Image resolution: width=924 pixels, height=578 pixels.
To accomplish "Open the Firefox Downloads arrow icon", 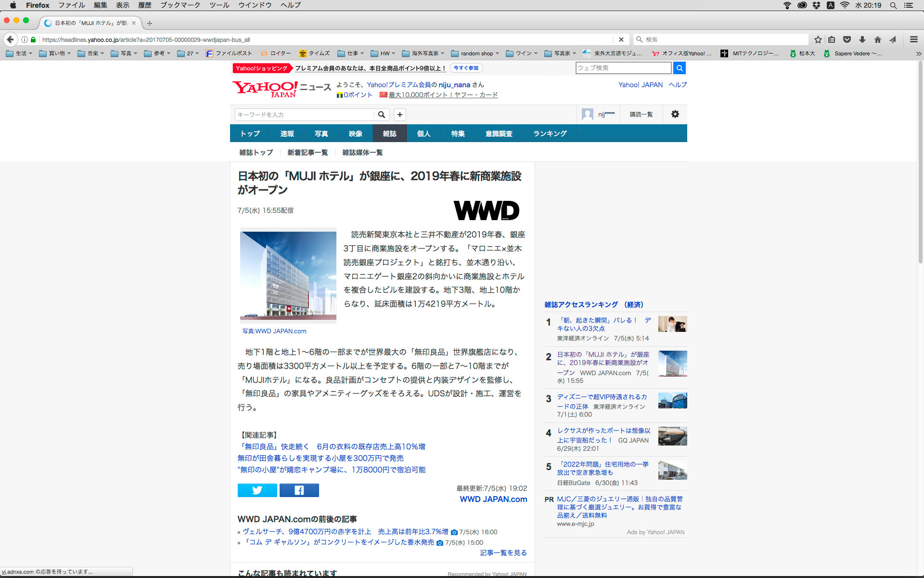I will pos(862,39).
